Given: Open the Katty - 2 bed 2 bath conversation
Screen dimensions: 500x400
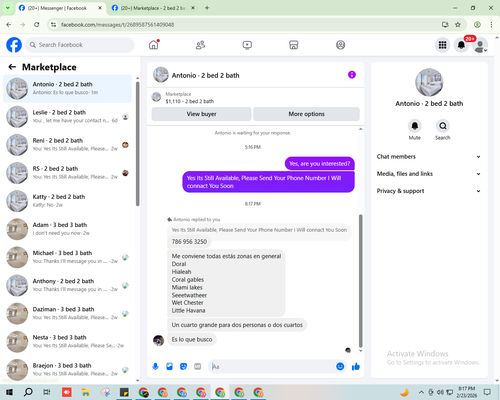Looking at the screenshot, I should 67,201.
